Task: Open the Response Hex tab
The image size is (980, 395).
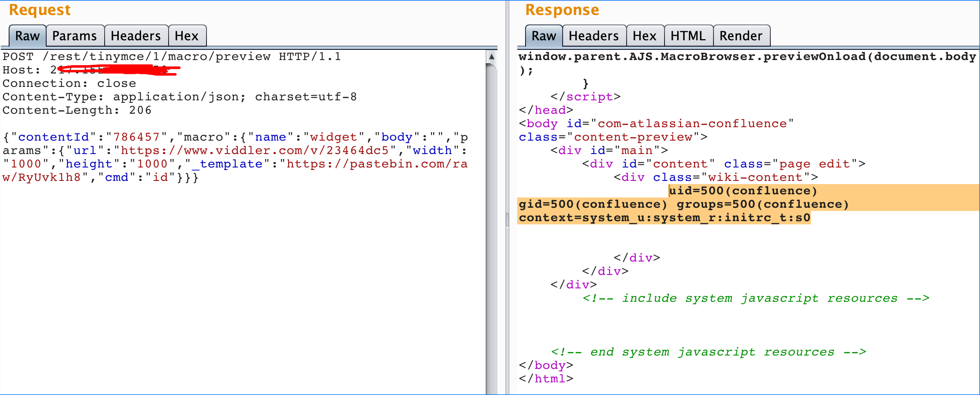Action: (x=645, y=36)
